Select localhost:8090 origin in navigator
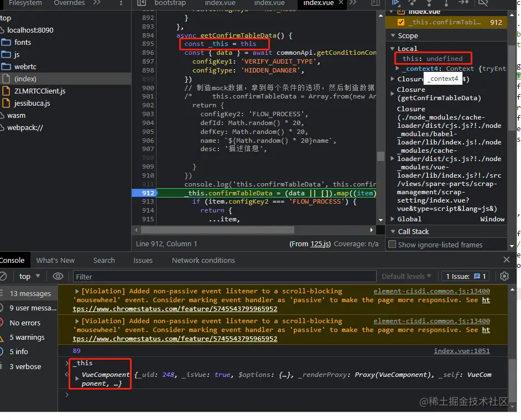 click(x=30, y=30)
